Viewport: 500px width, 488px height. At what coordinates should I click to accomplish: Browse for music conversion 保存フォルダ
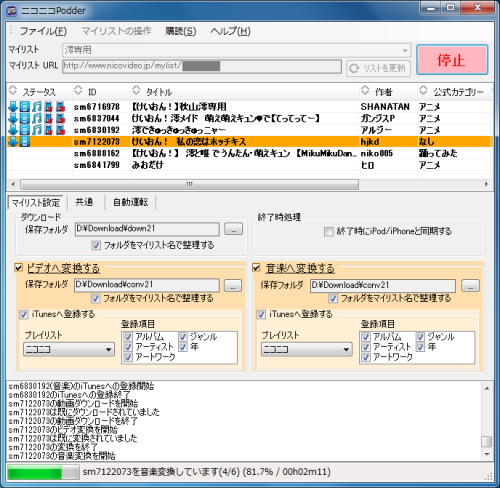click(x=470, y=286)
